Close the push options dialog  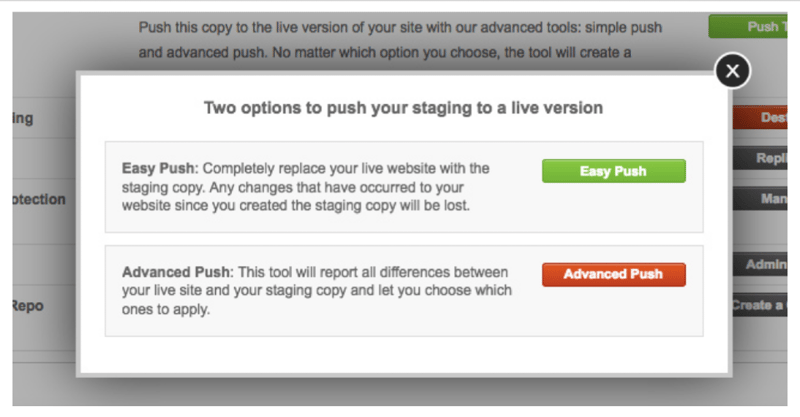[732, 70]
